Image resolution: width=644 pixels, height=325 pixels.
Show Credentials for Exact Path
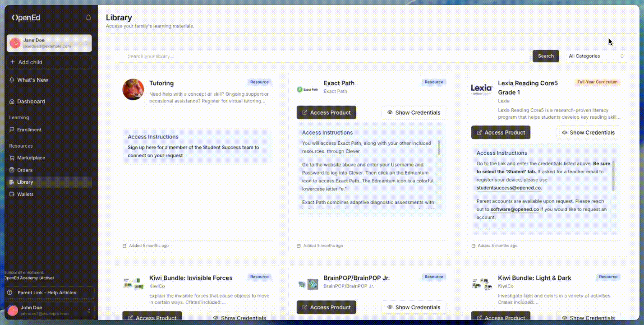414,112
